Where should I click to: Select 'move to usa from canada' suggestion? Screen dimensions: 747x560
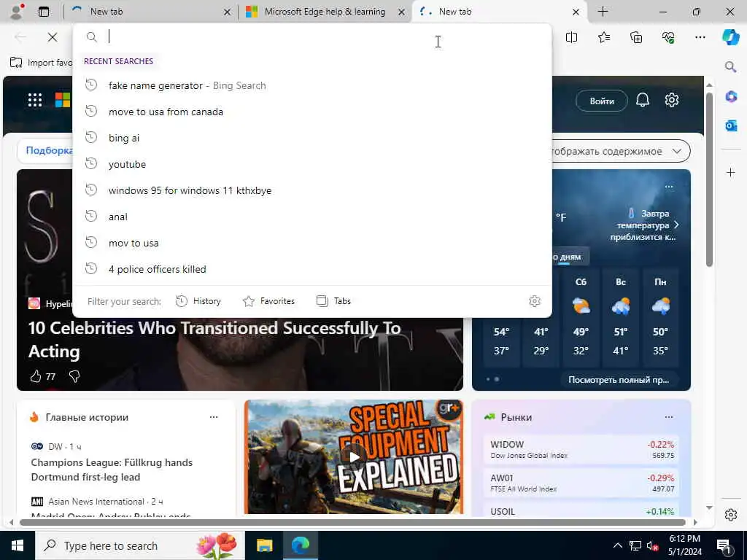[312, 112]
